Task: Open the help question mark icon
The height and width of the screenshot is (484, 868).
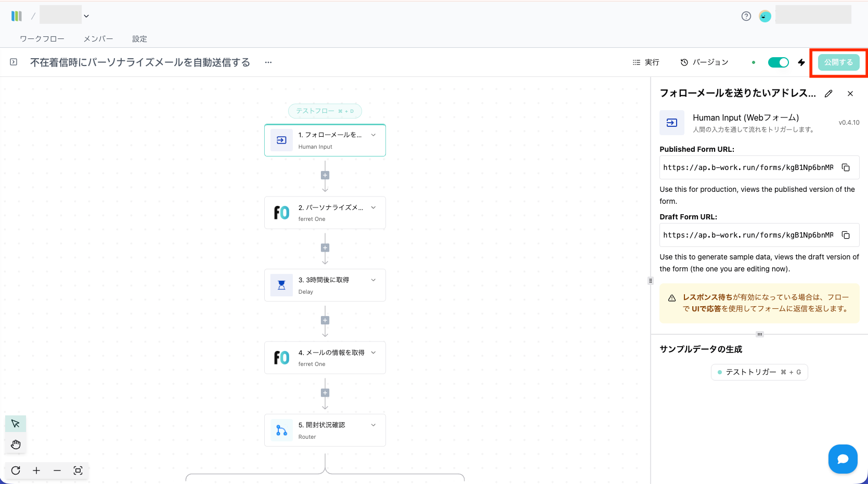Action: click(746, 16)
